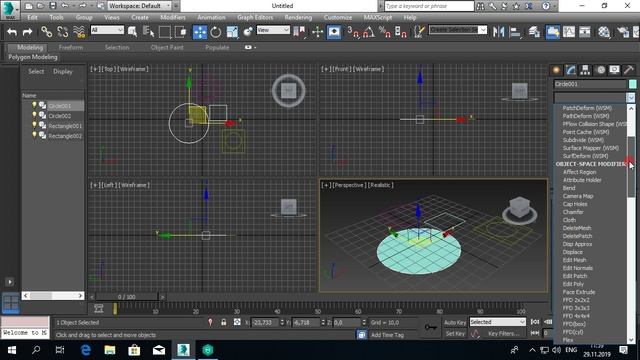Click the Key Filters button
640x360 pixels.
(504, 333)
